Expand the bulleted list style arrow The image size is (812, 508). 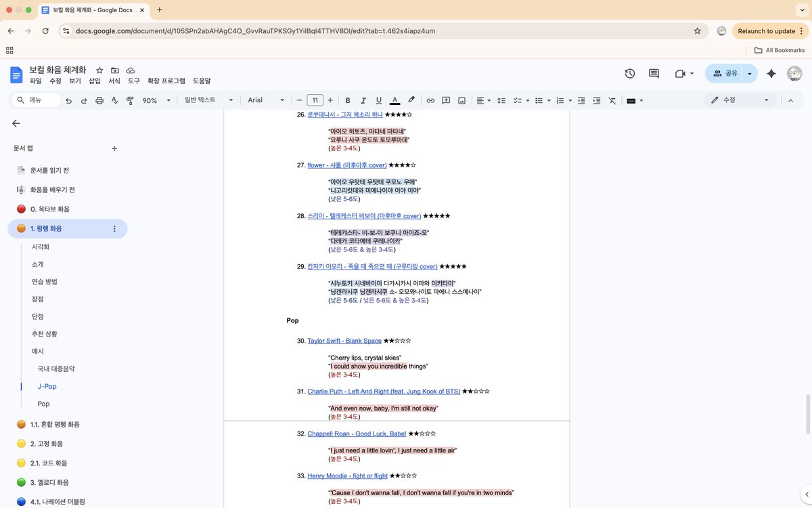pyautogui.click(x=549, y=100)
